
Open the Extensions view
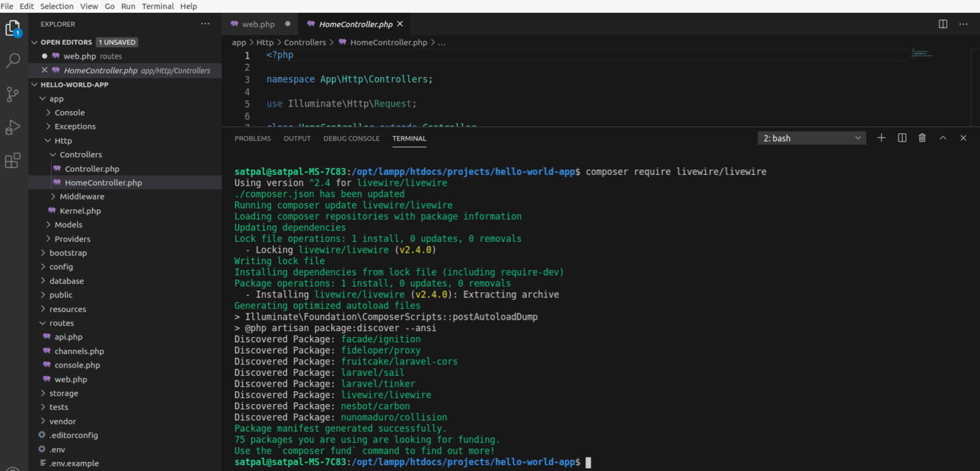pyautogui.click(x=13, y=160)
